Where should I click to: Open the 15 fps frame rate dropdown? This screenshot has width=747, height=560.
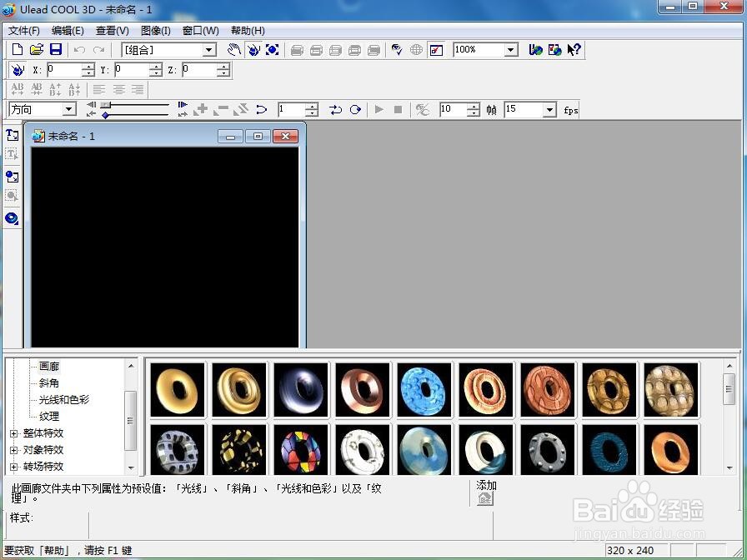pos(549,110)
